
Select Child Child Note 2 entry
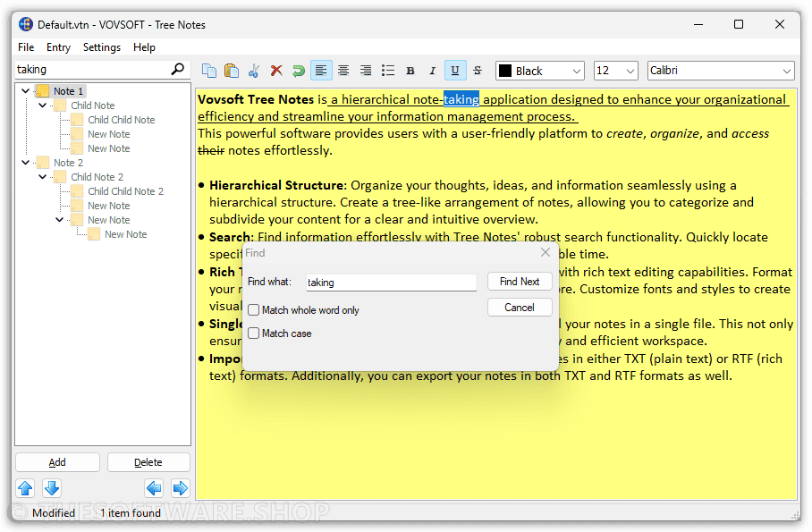pos(125,191)
